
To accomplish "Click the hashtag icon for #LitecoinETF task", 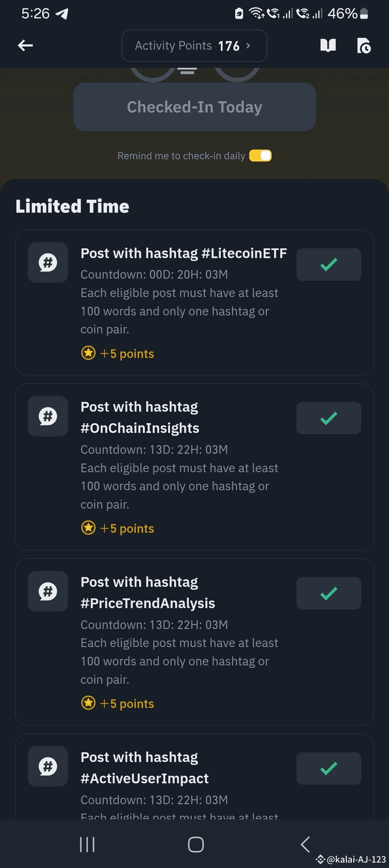I will (48, 262).
